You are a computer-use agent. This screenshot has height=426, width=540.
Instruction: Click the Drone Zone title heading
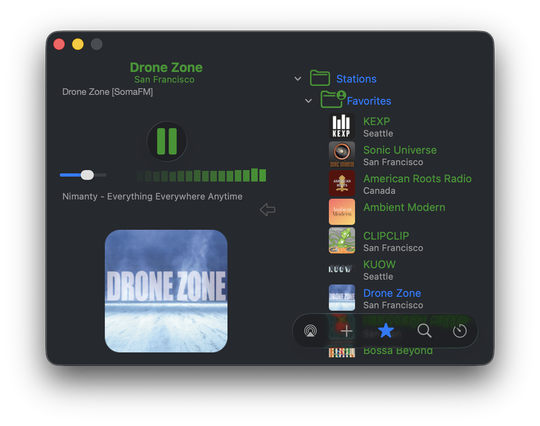(x=166, y=67)
